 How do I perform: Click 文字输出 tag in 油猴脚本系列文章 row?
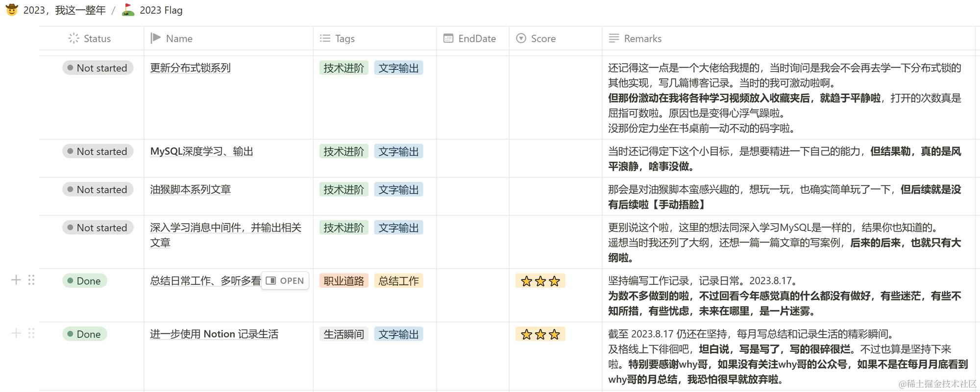click(398, 189)
